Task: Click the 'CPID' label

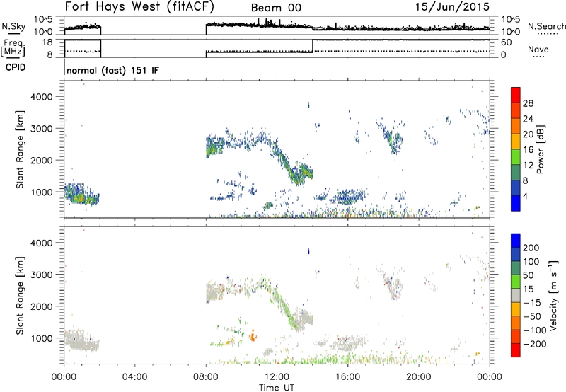Action: tap(16, 67)
